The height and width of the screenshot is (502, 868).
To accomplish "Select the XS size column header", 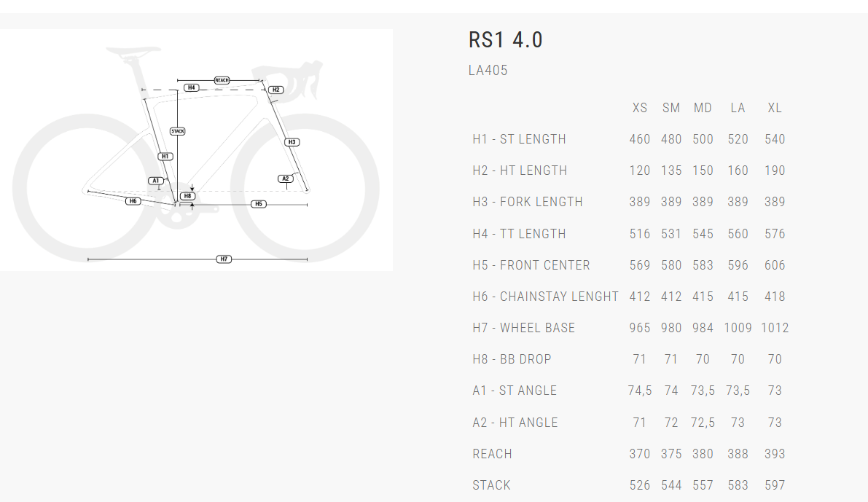I will pyautogui.click(x=640, y=108).
